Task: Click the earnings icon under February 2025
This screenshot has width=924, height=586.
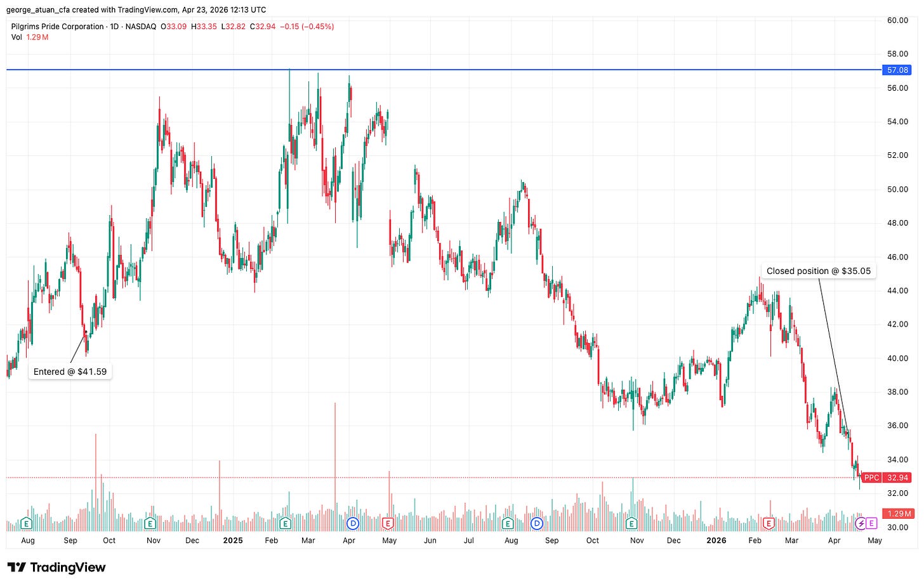Action: point(286,524)
